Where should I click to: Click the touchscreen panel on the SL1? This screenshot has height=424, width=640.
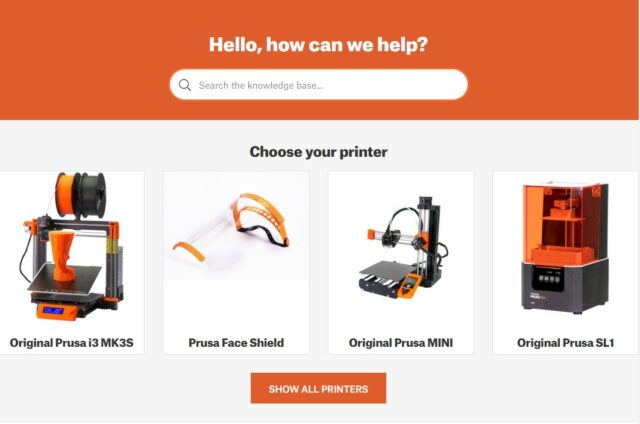[548, 279]
